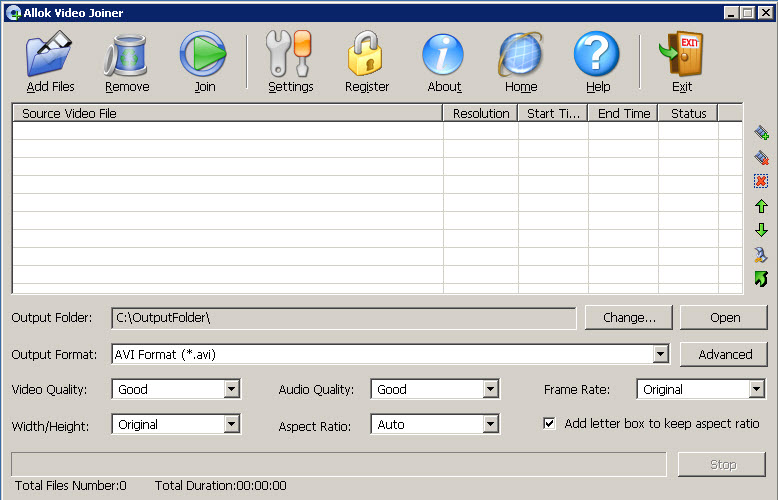
Task: Click the Advanced button
Action: tap(724, 355)
